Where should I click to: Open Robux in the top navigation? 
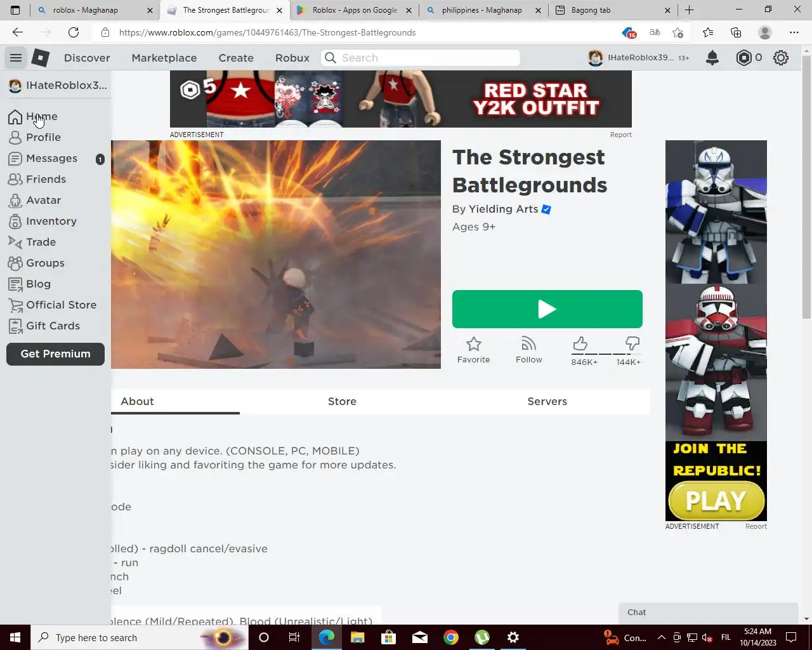[x=292, y=58]
